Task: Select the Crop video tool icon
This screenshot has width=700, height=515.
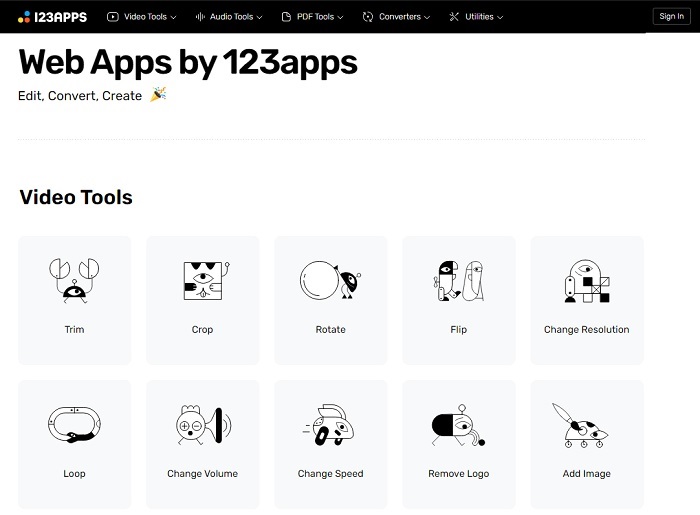Action: click(202, 281)
